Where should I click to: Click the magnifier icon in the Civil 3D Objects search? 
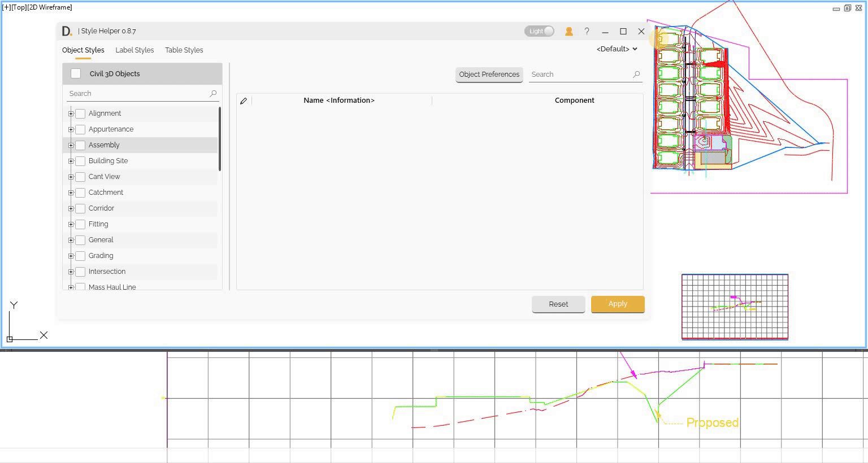213,93
